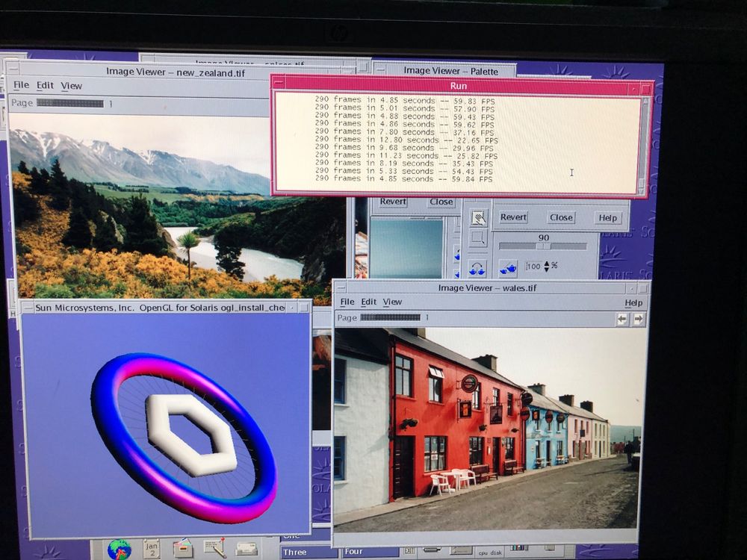This screenshot has width=747, height=560.
Task: Open window menu button of the Run window
Action: pyautogui.click(x=278, y=86)
